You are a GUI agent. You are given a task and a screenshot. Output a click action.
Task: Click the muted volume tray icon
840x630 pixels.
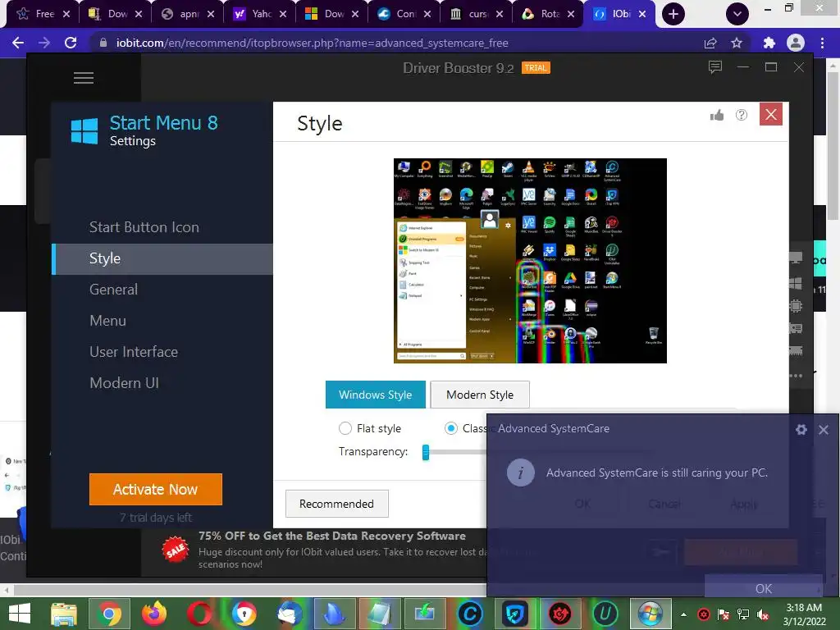[x=763, y=614]
